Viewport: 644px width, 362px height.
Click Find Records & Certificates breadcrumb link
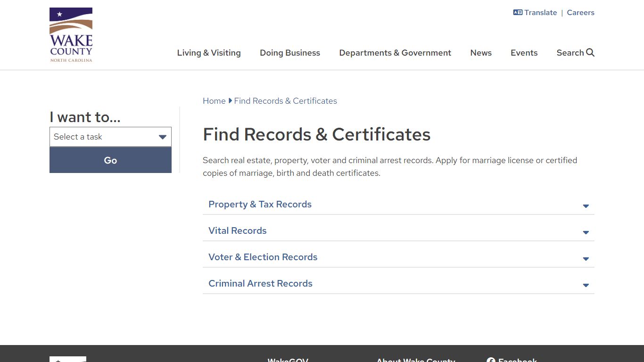point(286,101)
